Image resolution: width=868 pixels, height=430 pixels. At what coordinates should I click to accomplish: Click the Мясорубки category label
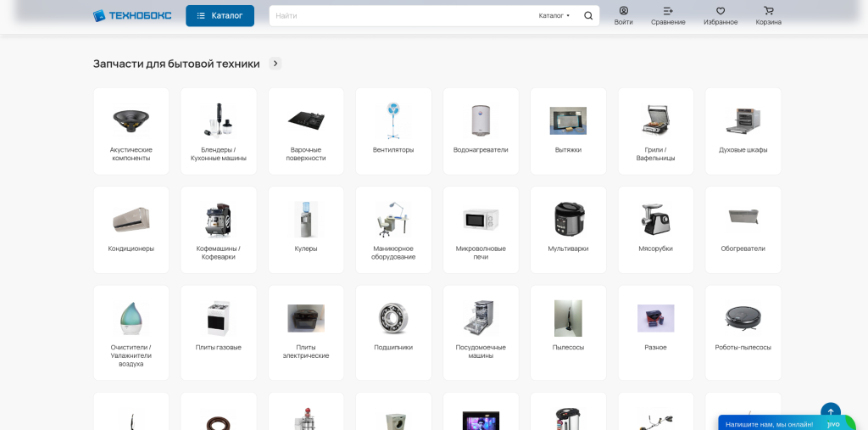coord(655,249)
